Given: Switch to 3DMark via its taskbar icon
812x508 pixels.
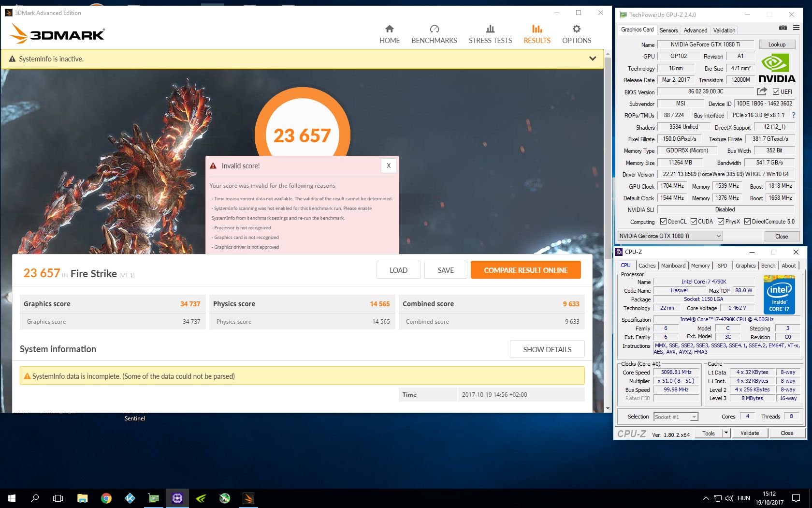Looking at the screenshot, I should [248, 498].
